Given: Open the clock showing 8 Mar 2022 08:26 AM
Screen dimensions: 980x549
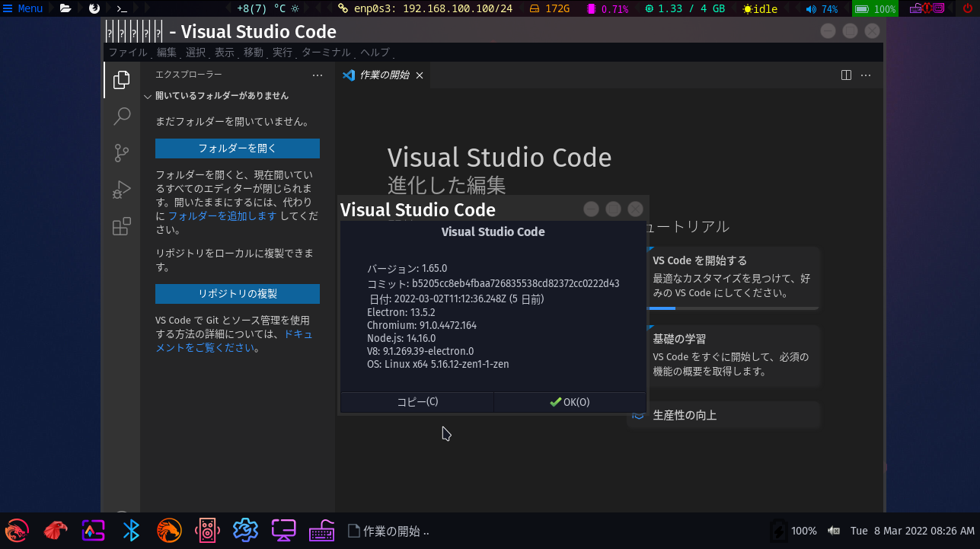Looking at the screenshot, I should pyautogui.click(x=912, y=531).
